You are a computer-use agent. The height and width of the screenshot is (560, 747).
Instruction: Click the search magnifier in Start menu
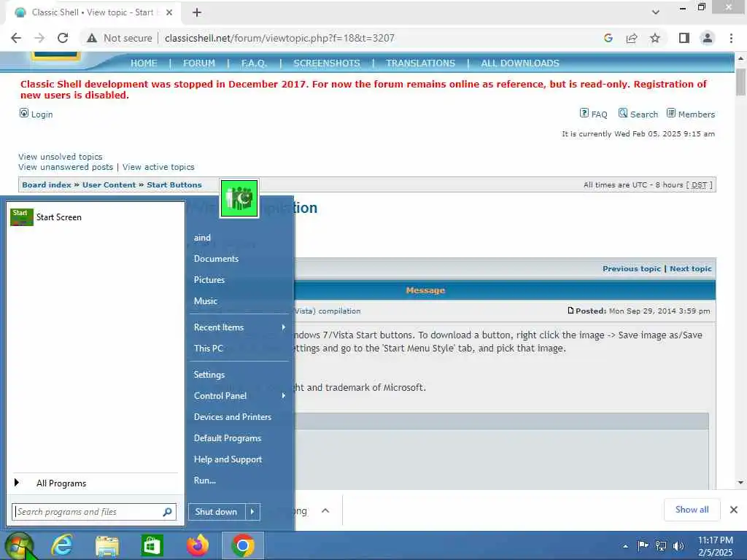167,512
